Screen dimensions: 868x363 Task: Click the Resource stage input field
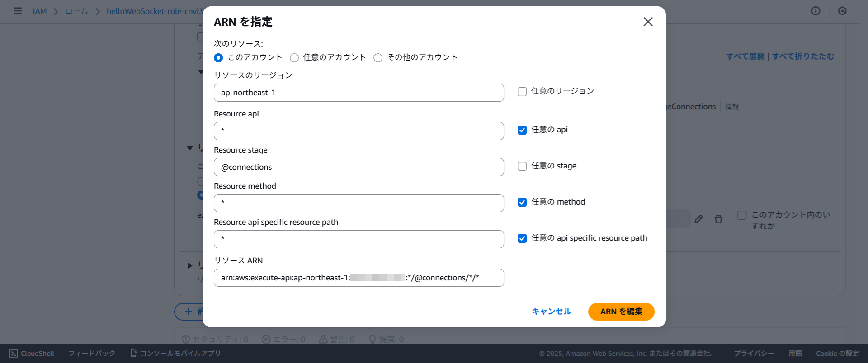pyautogui.click(x=359, y=167)
